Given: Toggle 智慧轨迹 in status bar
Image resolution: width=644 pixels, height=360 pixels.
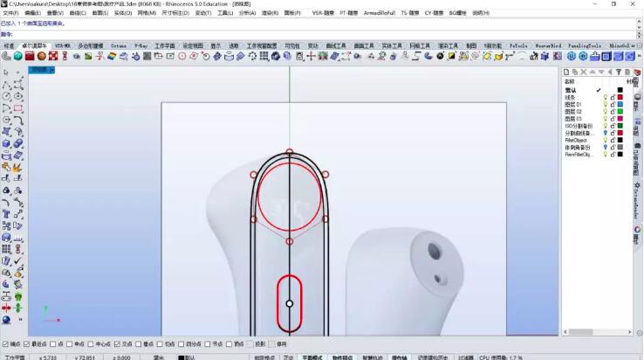Looking at the screenshot, I should point(372,357).
